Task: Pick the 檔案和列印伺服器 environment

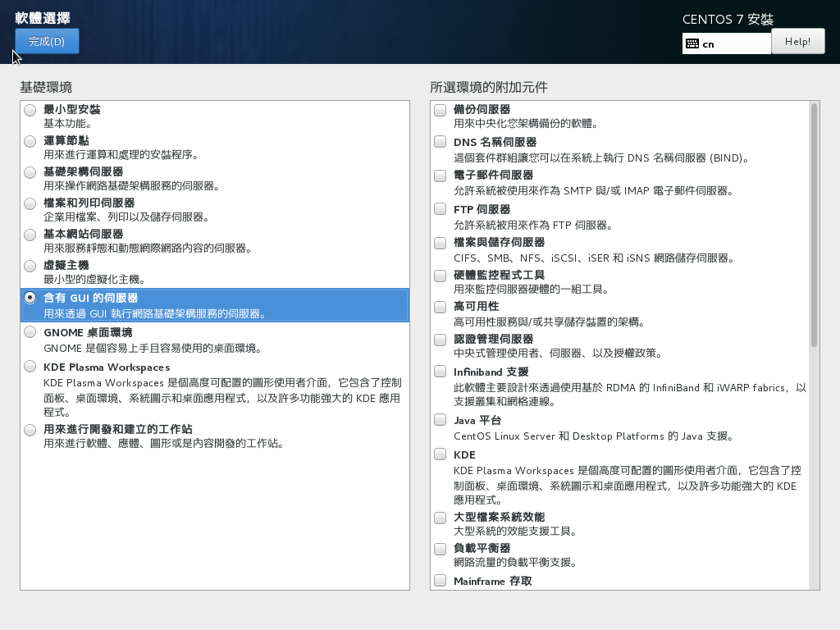Action: point(30,203)
